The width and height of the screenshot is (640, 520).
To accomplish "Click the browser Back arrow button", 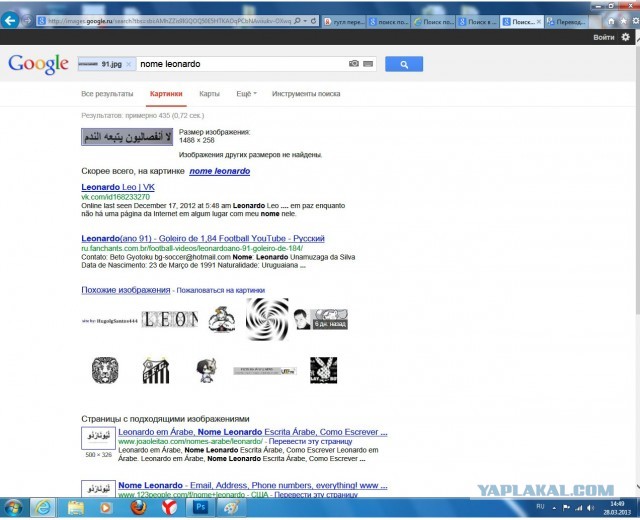I will click(x=10, y=20).
